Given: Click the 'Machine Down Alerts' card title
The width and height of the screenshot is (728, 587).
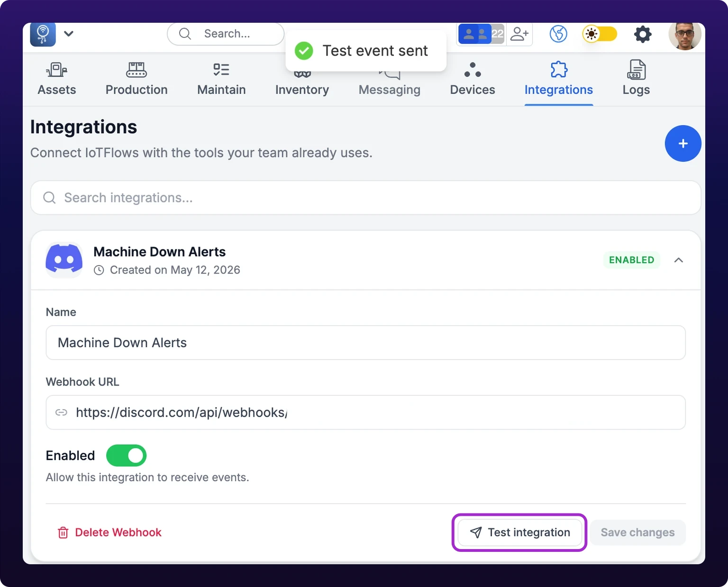Looking at the screenshot, I should coord(159,252).
